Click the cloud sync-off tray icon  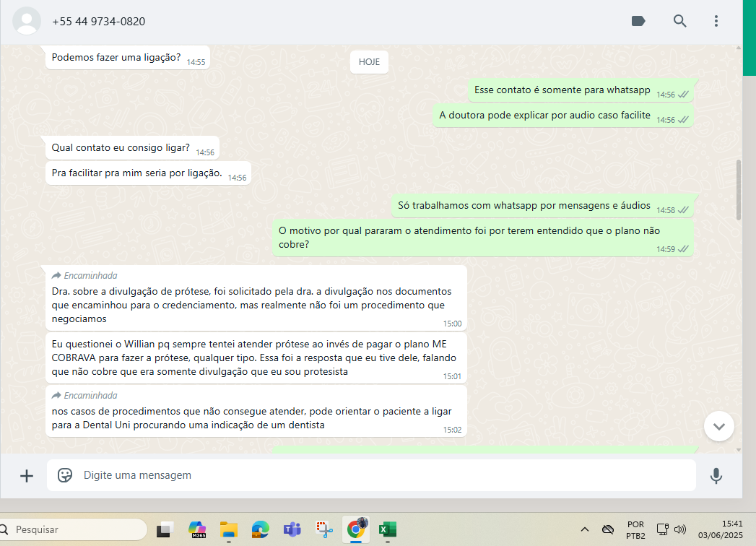608,529
